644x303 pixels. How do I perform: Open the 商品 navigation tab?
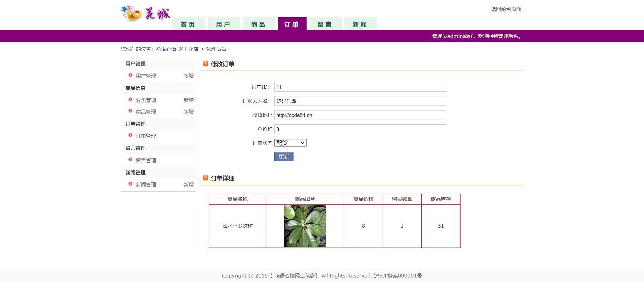(x=259, y=24)
